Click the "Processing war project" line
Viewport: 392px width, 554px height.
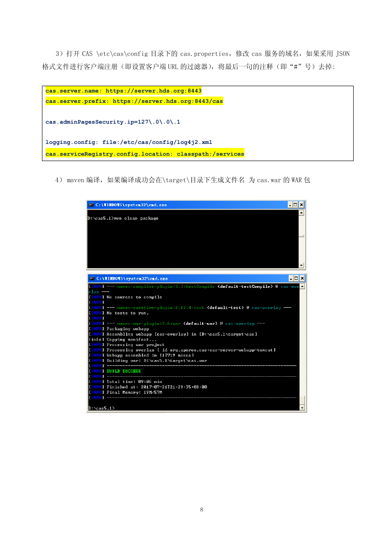click(x=126, y=345)
